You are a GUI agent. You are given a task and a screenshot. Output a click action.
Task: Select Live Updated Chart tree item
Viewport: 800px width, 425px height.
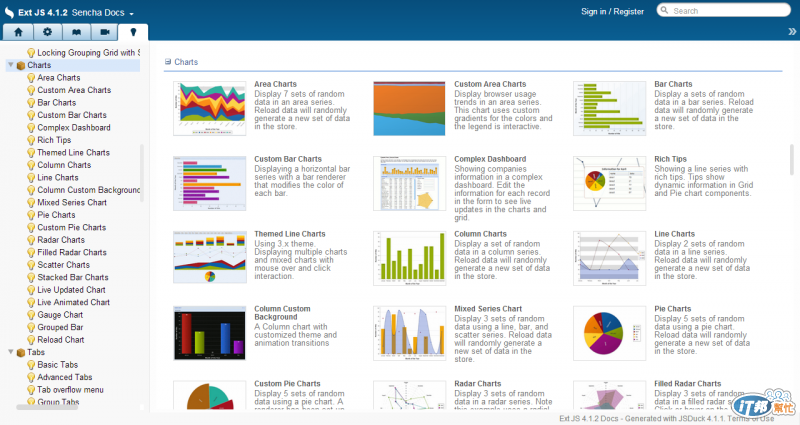point(71,290)
